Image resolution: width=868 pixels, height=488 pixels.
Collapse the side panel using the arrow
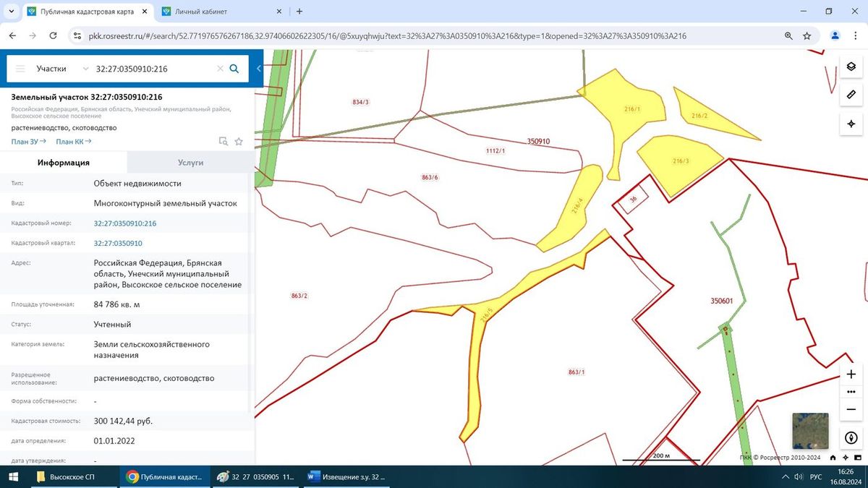point(259,69)
